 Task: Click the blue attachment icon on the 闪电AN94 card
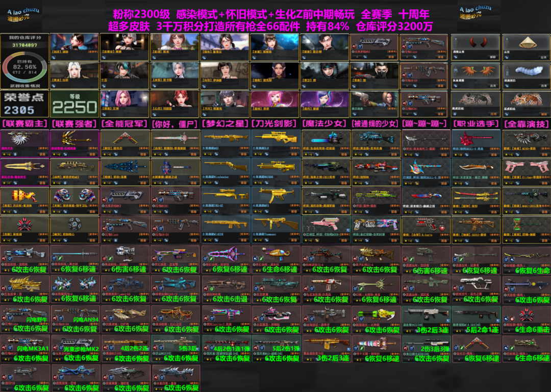click(60, 319)
